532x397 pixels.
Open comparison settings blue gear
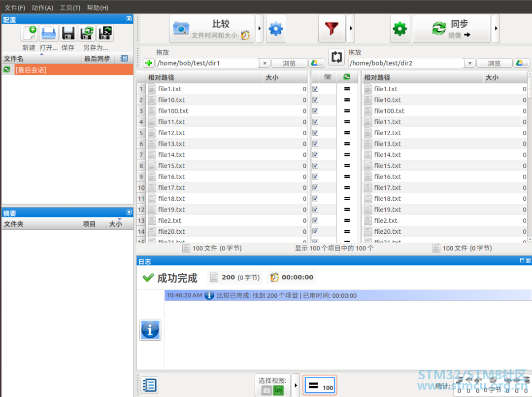tap(276, 29)
